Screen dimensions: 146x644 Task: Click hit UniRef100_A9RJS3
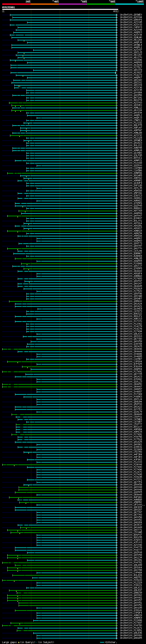click(x=131, y=319)
